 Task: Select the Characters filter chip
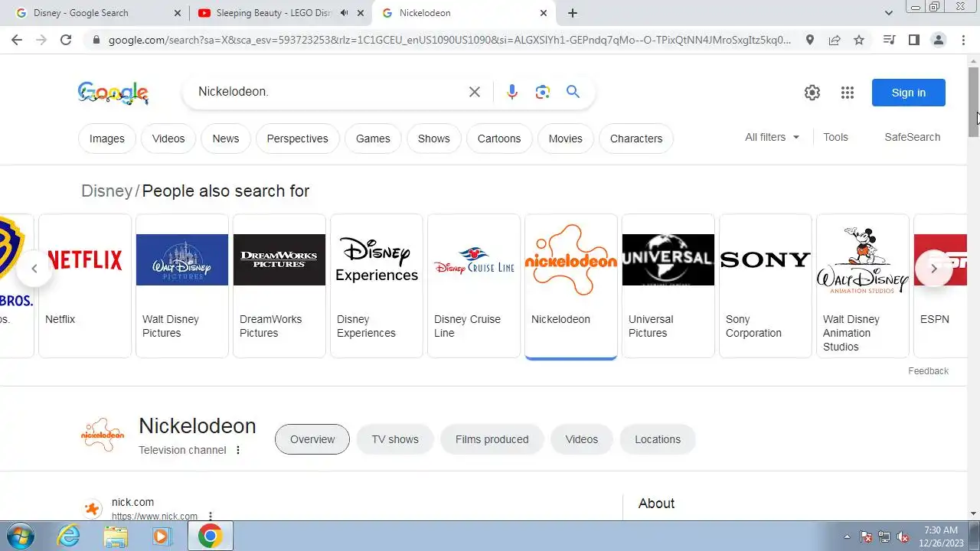click(x=636, y=139)
